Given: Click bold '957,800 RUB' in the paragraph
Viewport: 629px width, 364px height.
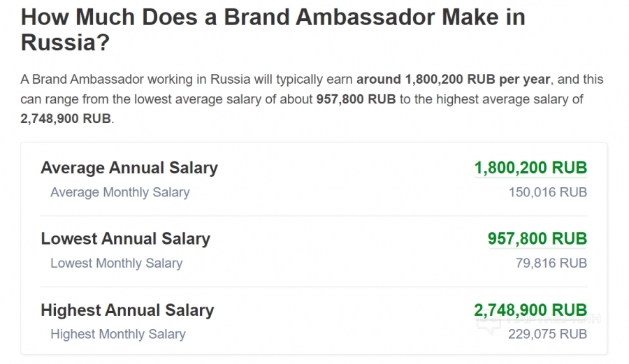Looking at the screenshot, I should pyautogui.click(x=356, y=99).
